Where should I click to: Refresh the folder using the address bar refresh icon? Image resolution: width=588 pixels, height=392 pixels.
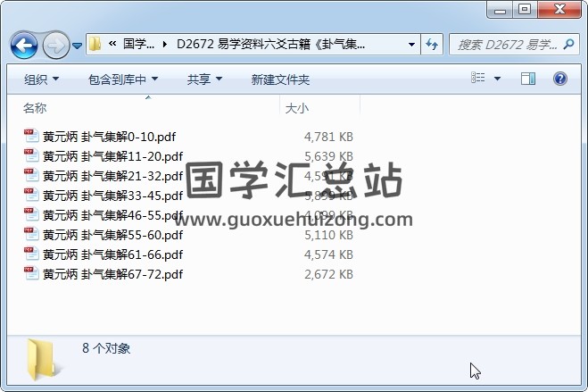432,45
